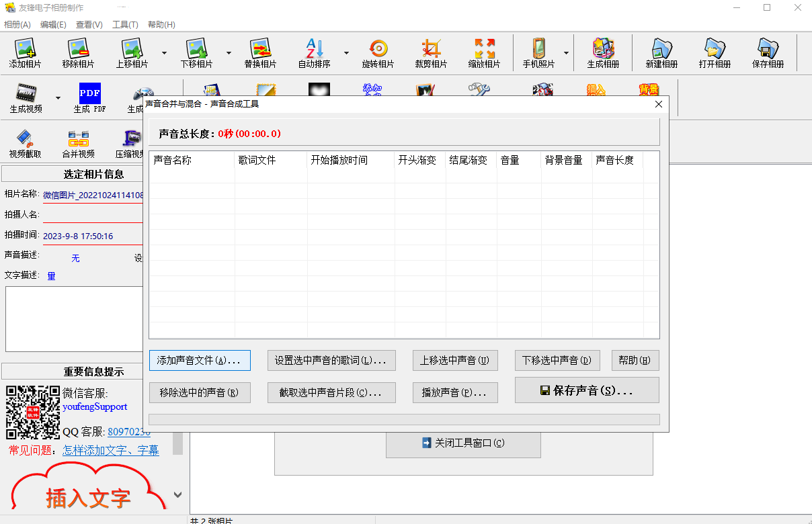
Task: Click the 生成PDF icon
Action: [89, 98]
